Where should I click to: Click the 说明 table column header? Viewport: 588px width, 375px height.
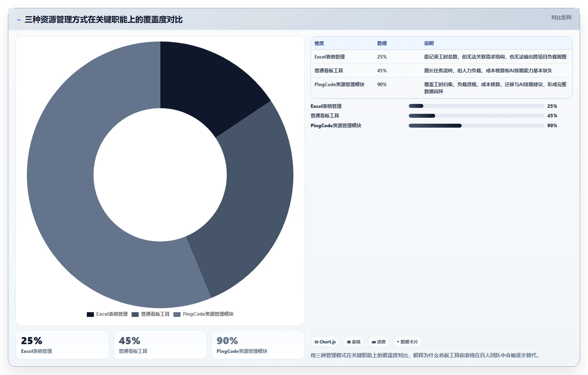[429, 43]
